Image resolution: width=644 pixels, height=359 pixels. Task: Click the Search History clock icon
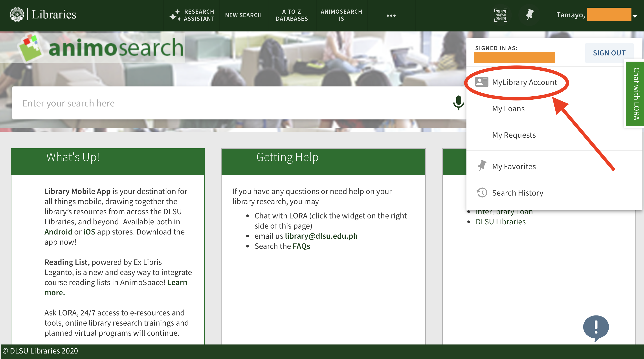point(482,193)
